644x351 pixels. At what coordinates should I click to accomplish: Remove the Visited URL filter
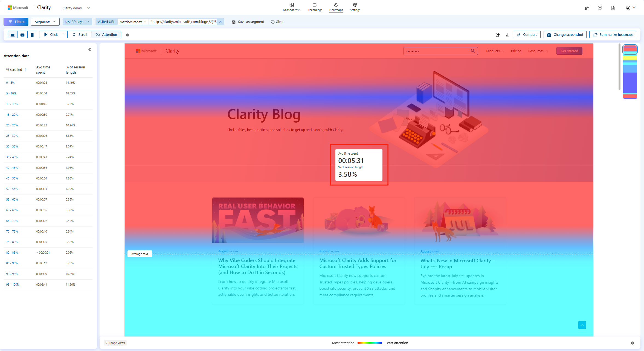pyautogui.click(x=220, y=22)
